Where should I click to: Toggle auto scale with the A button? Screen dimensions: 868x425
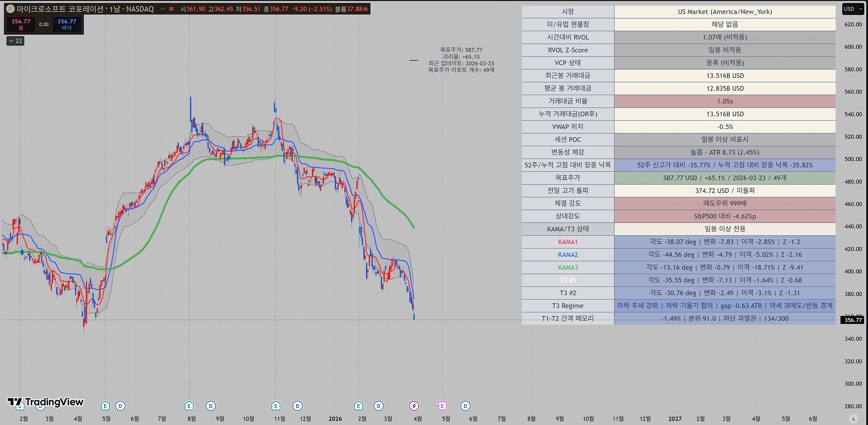point(853,419)
